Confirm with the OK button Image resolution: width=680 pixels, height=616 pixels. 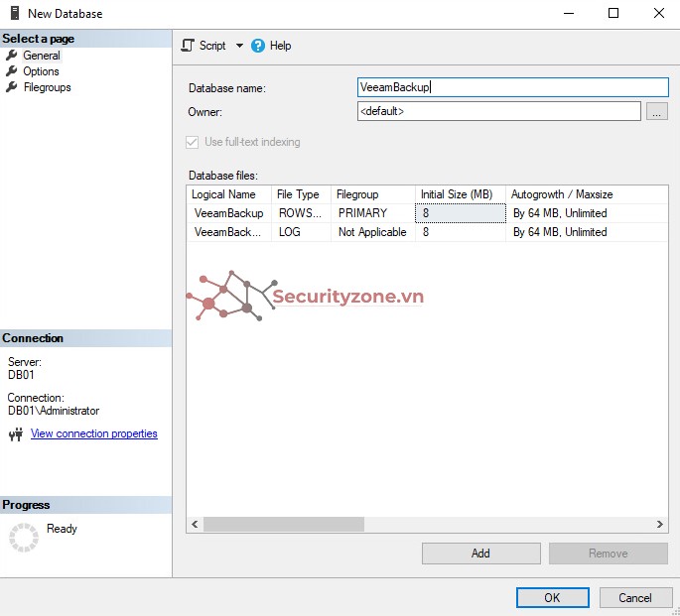553,598
